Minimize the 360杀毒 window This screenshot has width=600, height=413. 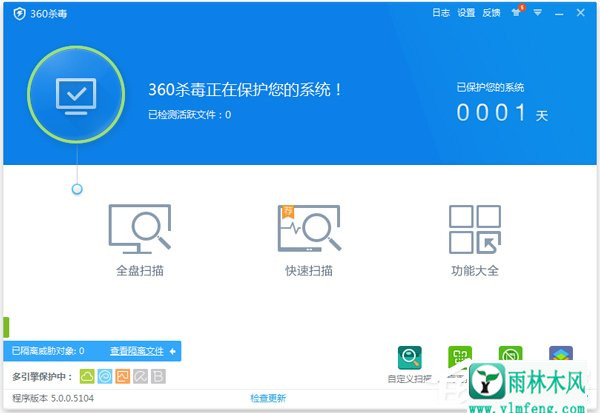[x=559, y=14]
